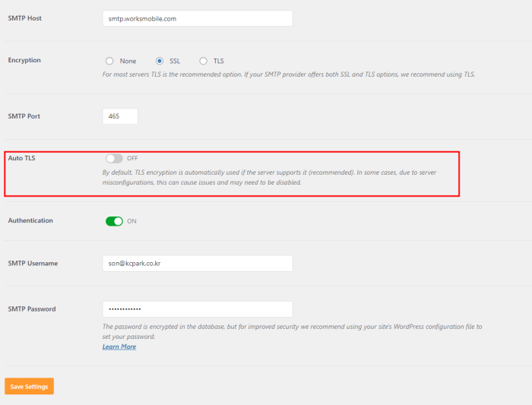The image size is (532, 405).
Task: Click the Encryption label text
Action: [24, 60]
